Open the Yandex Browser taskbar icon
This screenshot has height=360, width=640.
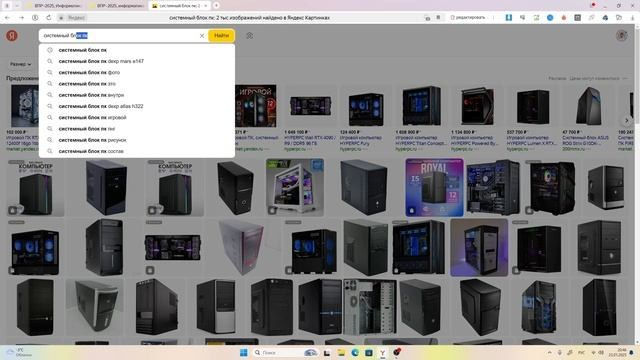(x=382, y=353)
